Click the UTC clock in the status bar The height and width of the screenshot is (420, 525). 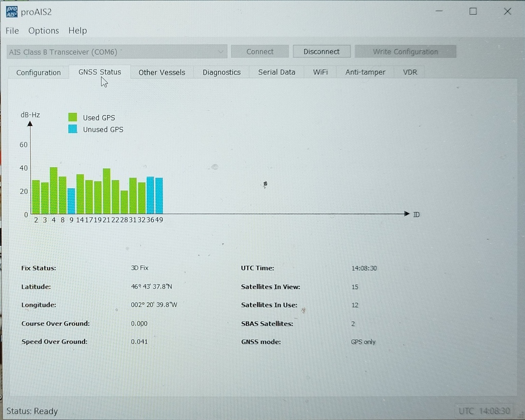484,411
